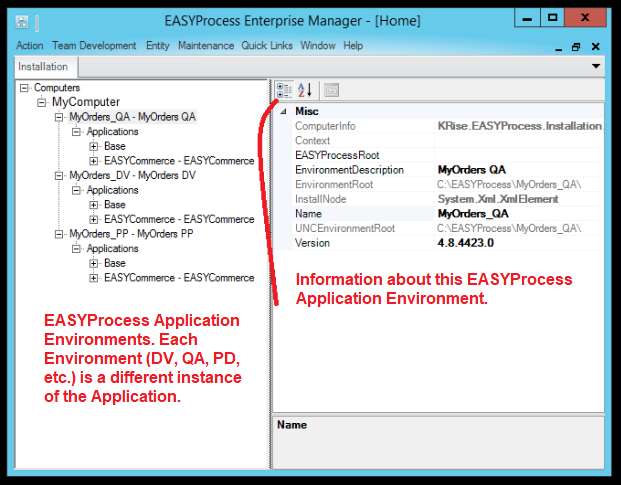The image size is (621, 485).
Task: Collapse Applications under MyOrders_PP
Action: (x=76, y=249)
